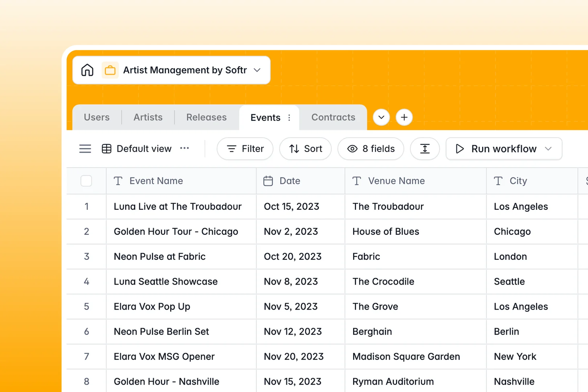Select the 'Ryman Auditorium' venue cell

tap(415, 381)
